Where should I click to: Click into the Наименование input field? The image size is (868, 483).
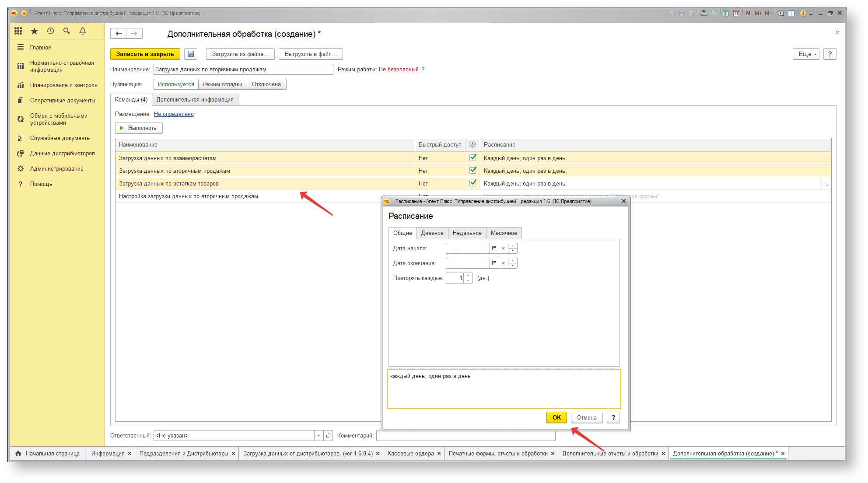tap(243, 69)
